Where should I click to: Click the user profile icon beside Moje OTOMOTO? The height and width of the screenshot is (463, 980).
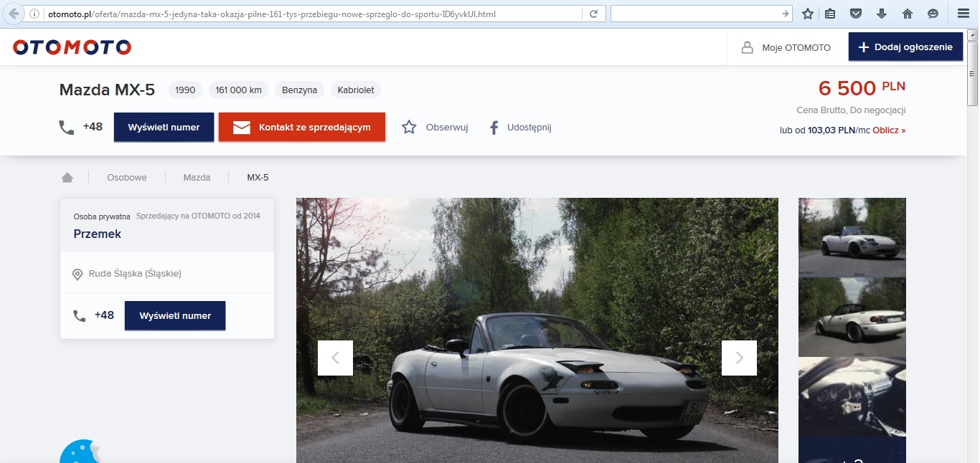pos(747,47)
